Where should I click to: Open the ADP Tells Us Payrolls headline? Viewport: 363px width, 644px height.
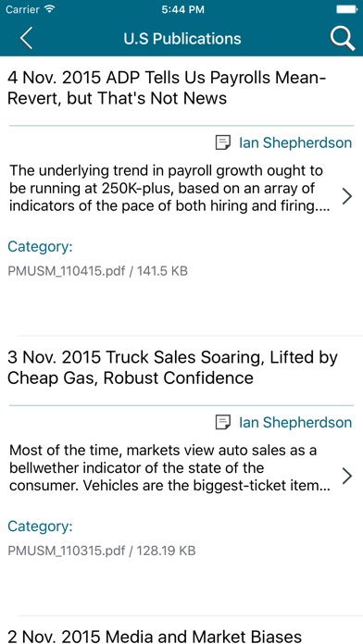pyautogui.click(x=167, y=88)
